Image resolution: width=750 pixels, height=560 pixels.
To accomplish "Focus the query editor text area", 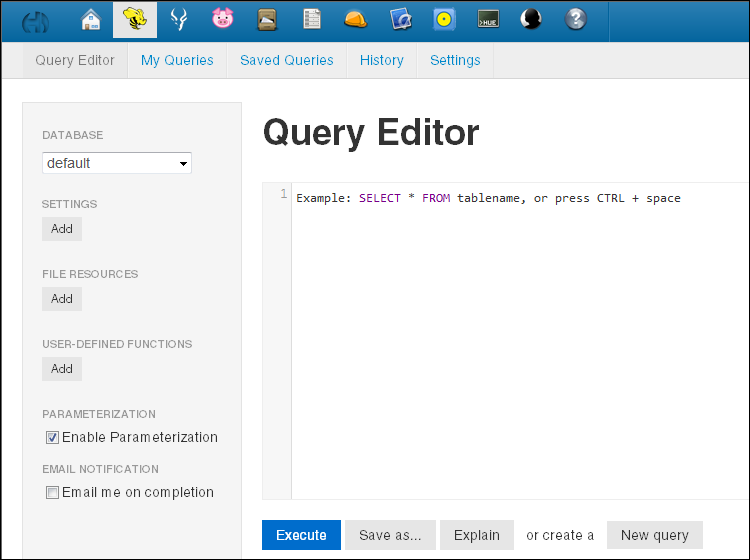I will [519, 341].
